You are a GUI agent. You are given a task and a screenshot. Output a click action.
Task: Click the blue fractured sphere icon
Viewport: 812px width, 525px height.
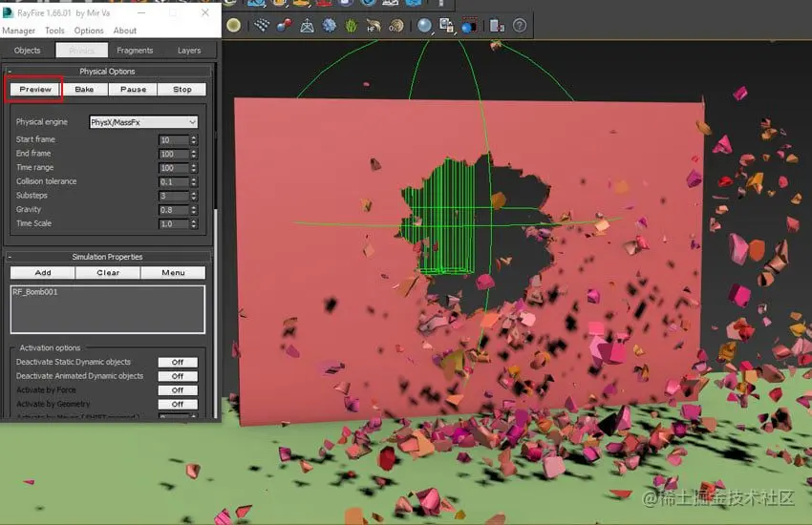[329, 25]
